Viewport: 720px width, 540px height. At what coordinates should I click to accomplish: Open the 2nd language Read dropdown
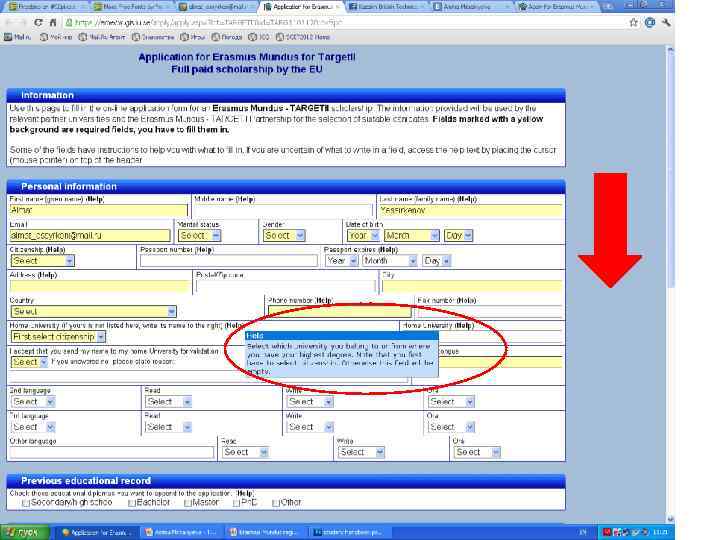[169, 402]
